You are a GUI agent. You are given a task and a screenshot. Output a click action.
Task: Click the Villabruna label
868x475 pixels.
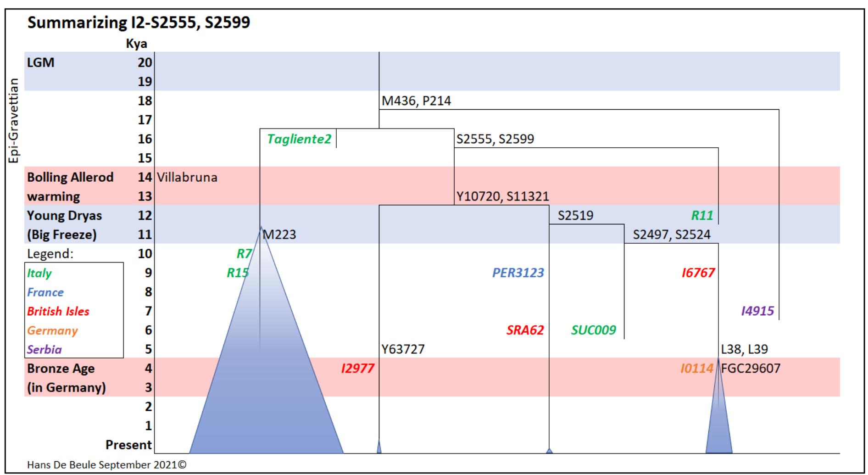coord(187,178)
